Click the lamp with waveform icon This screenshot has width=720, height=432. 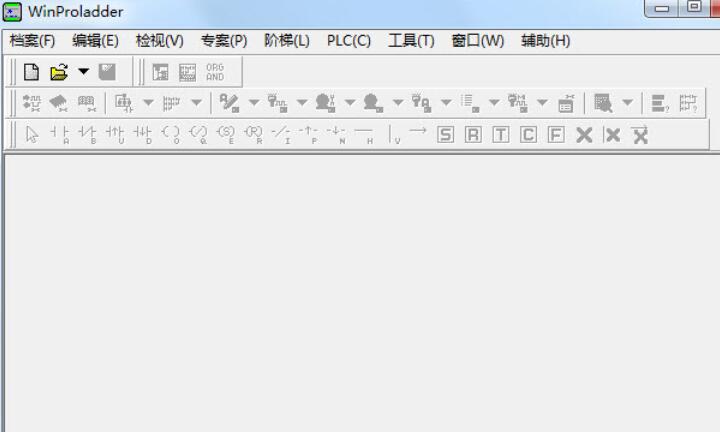pyautogui.click(x=277, y=103)
